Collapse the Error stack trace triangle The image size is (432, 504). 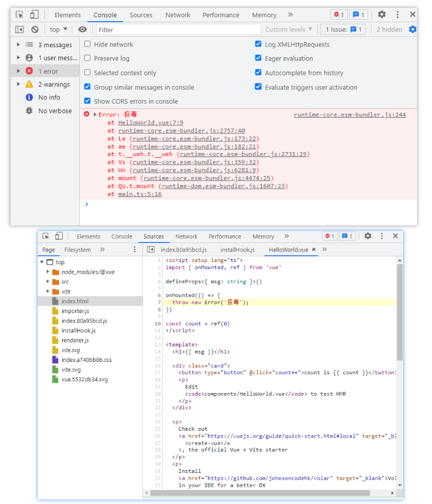95,114
